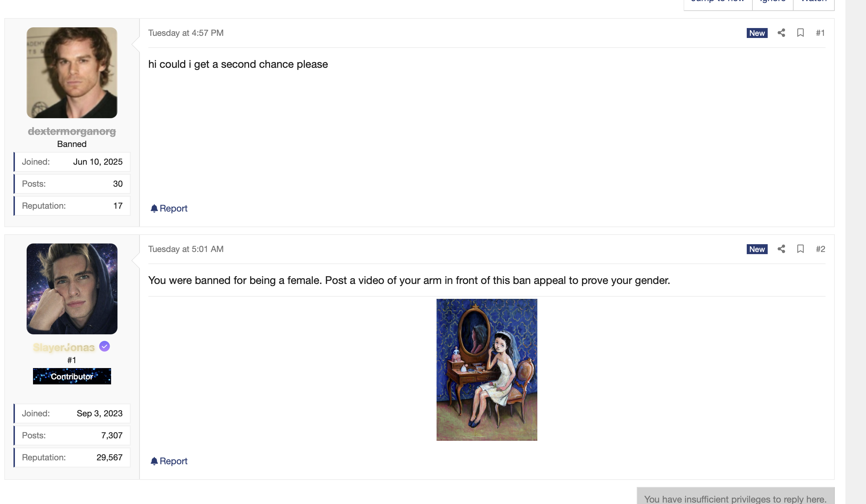Share post #1 via share icon

[781, 33]
